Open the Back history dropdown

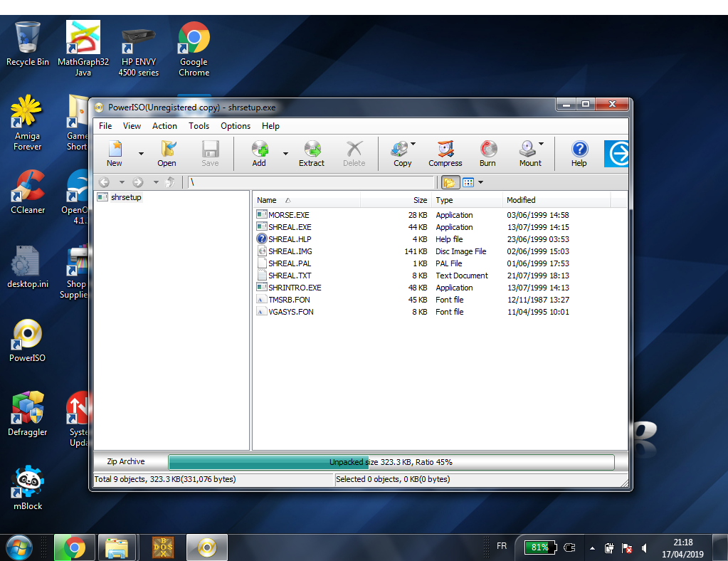pyautogui.click(x=122, y=182)
